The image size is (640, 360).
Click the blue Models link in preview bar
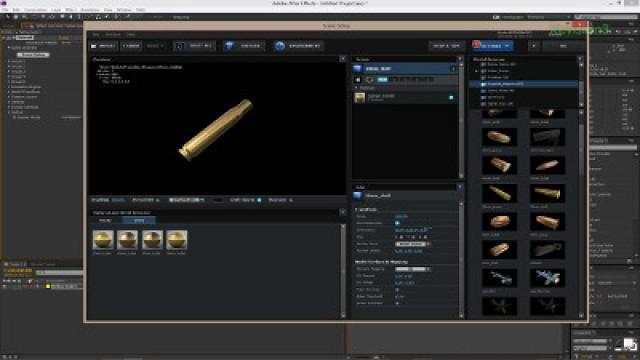[118, 200]
